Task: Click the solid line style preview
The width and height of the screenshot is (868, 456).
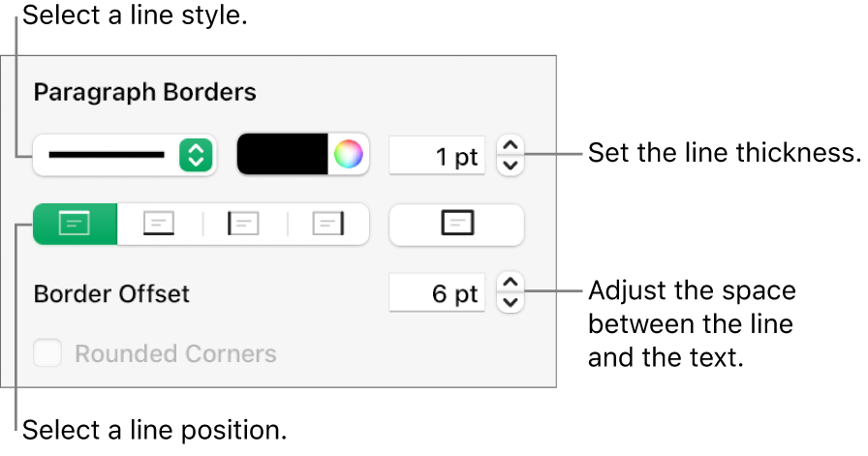Action: 107,154
